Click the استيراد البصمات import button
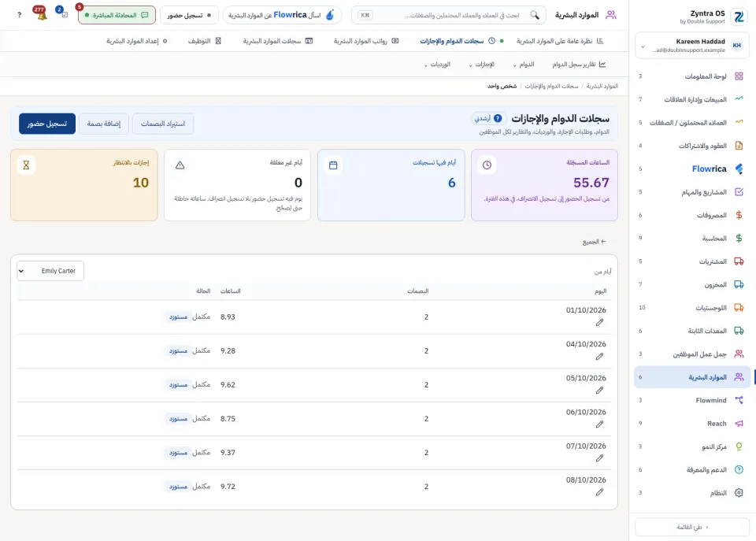This screenshot has width=756, height=541. tap(163, 124)
